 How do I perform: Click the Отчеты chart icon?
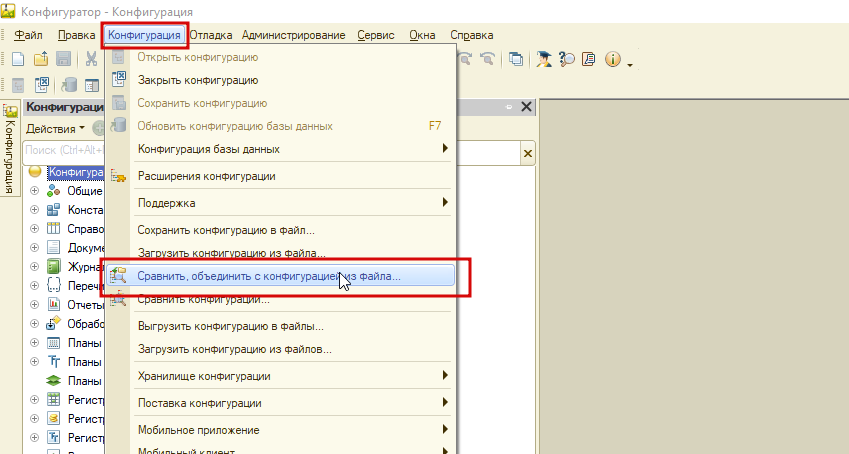pos(54,304)
